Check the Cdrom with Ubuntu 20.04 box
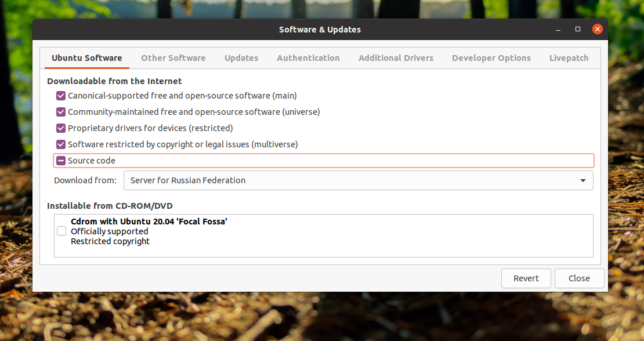The image size is (644, 341). (x=61, y=231)
